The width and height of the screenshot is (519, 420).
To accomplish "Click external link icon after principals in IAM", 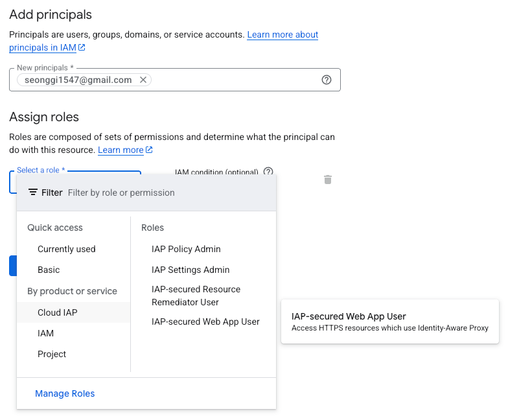I will 82,48.
